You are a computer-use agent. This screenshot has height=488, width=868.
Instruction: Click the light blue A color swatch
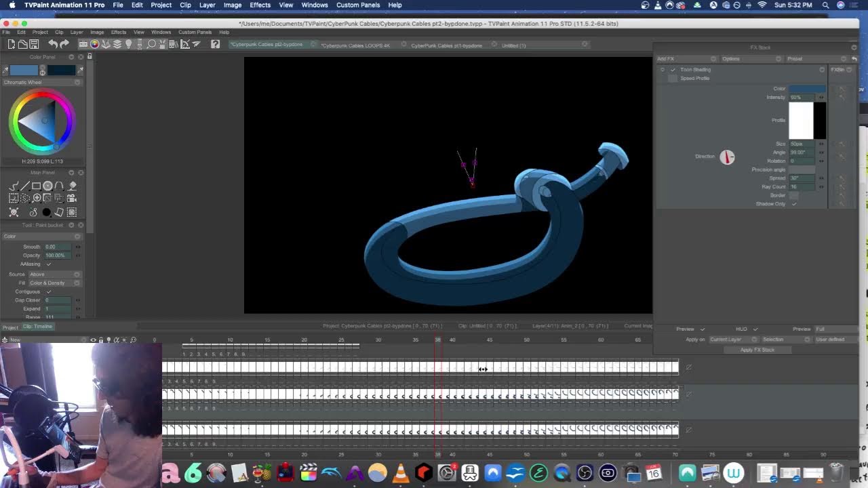tap(24, 70)
